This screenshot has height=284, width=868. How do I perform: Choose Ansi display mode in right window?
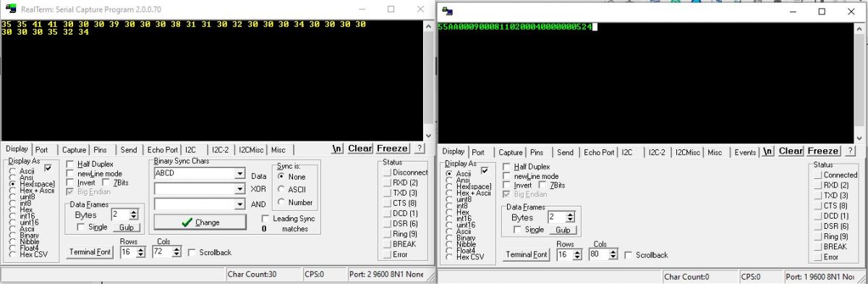click(457, 180)
